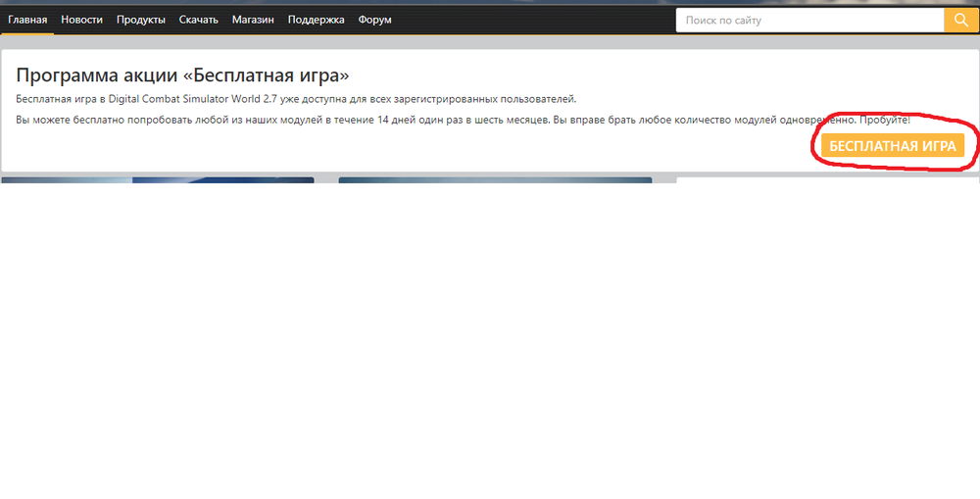Open the Новости menu item
Image resolution: width=980 pixels, height=499 pixels.
click(82, 20)
